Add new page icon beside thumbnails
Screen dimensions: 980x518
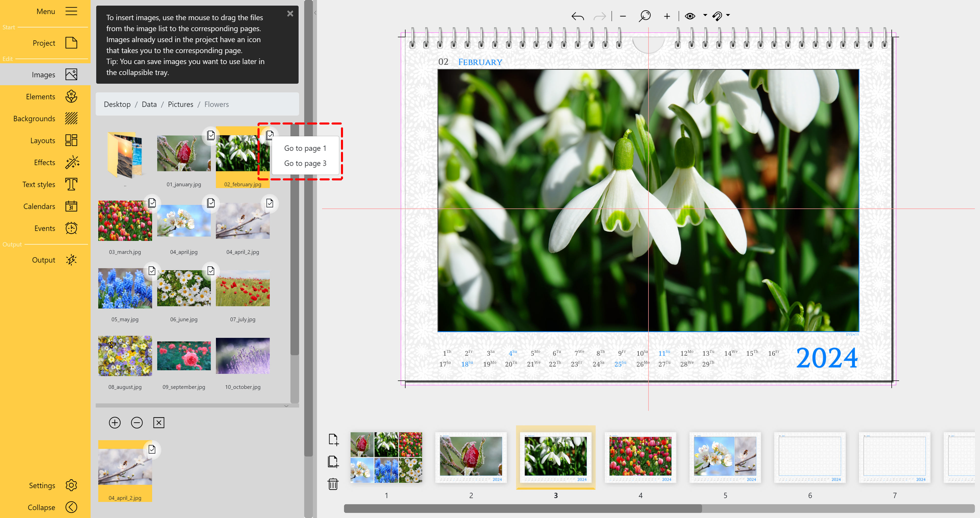coord(333,439)
